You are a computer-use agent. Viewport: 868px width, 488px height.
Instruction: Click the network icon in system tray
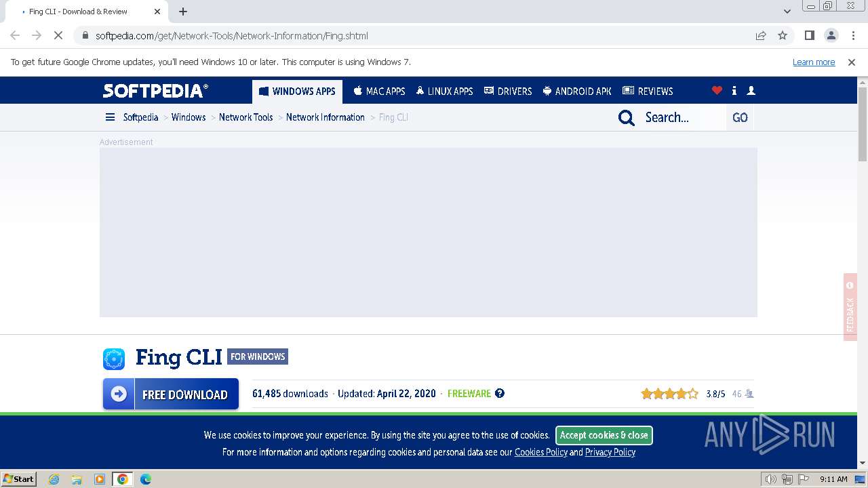point(787,479)
